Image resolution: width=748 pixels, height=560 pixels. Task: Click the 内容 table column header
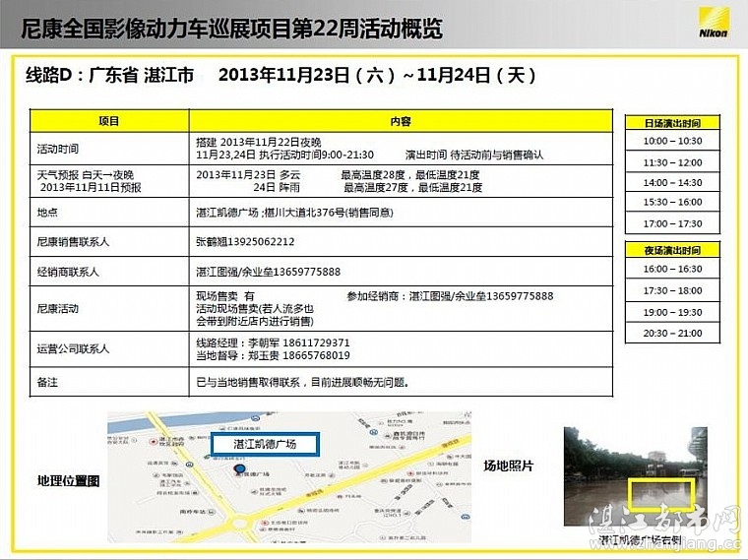pos(401,121)
